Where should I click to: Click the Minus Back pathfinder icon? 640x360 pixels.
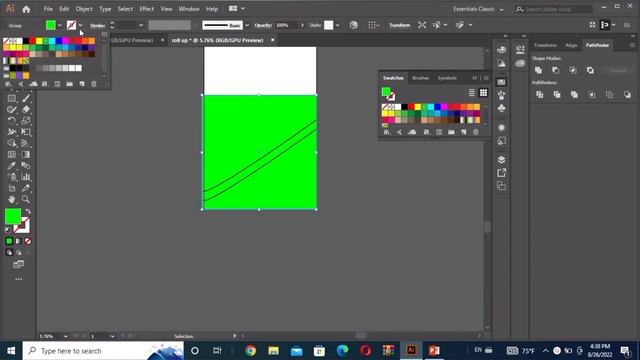coord(627,95)
